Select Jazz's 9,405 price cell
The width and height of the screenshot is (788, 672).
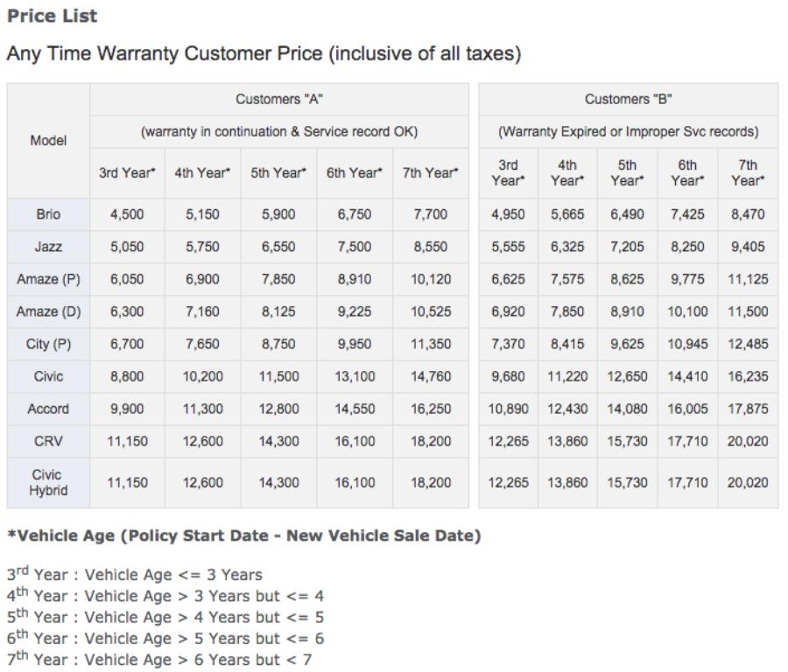pos(747,247)
